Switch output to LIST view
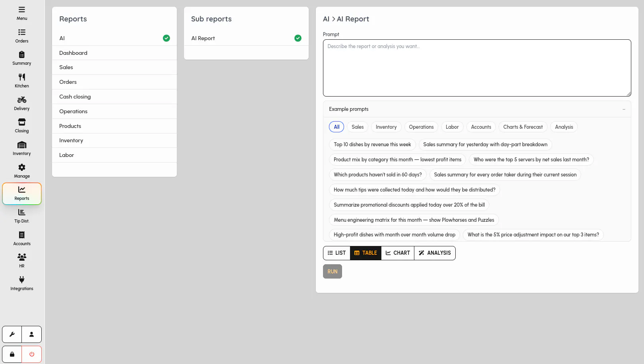 [x=337, y=253]
